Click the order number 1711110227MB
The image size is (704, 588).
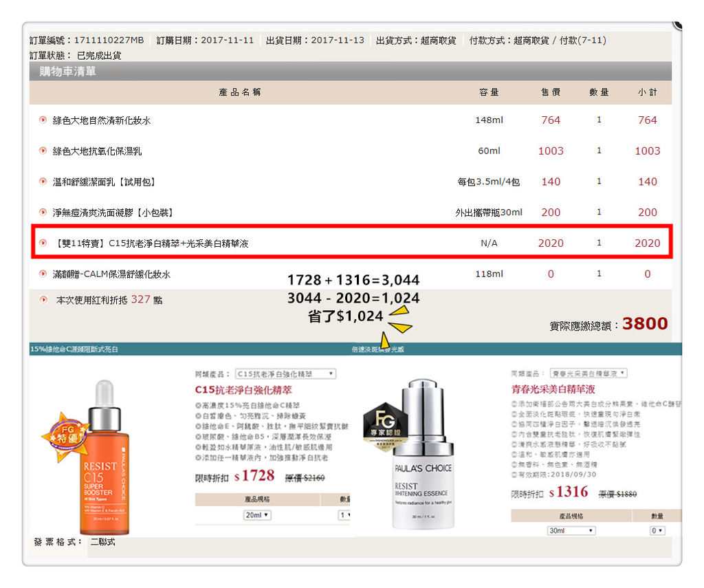coord(109,40)
